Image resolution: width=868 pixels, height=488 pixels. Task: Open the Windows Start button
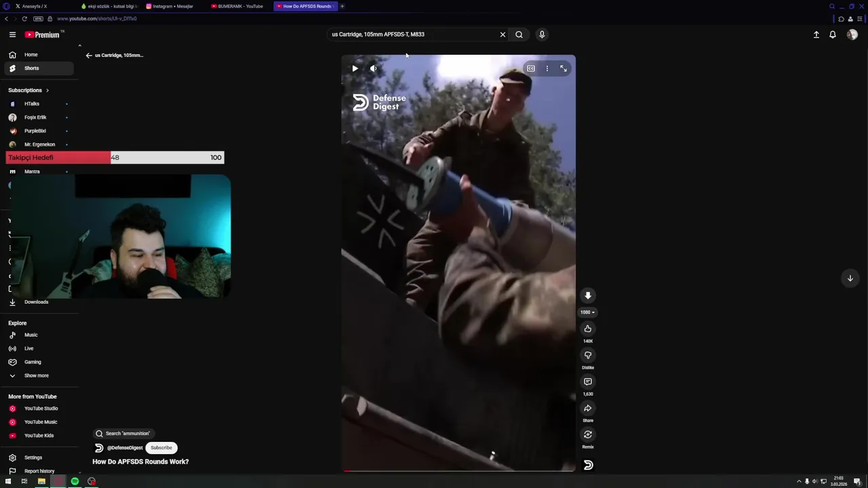pyautogui.click(x=7, y=482)
